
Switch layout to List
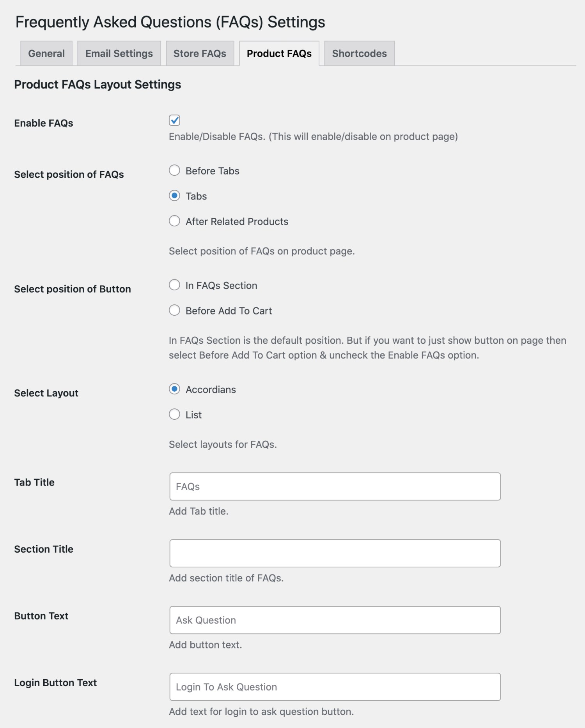click(174, 414)
